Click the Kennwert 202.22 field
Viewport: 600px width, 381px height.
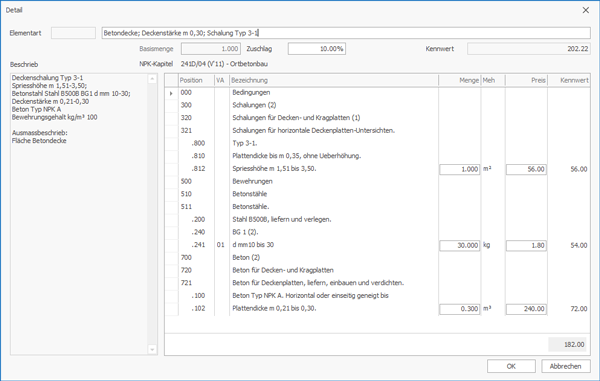(528, 49)
